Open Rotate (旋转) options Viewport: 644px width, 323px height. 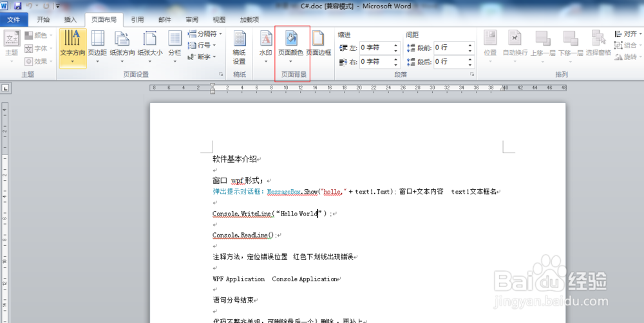click(627, 57)
